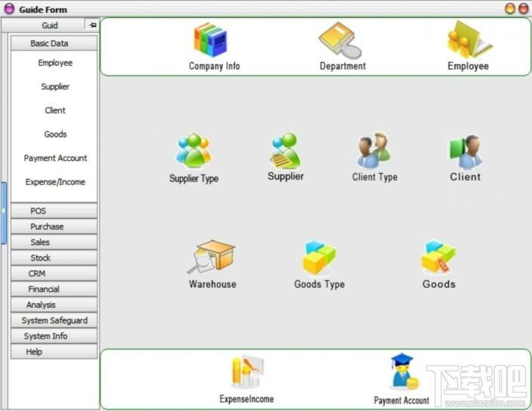Select Expense/Income in sidebar list

click(55, 182)
